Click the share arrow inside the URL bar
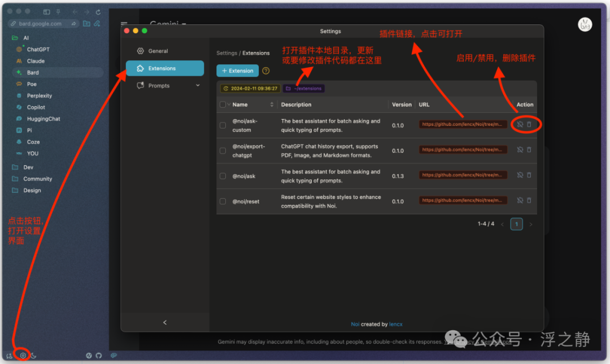The width and height of the screenshot is (610, 364). click(x=73, y=24)
